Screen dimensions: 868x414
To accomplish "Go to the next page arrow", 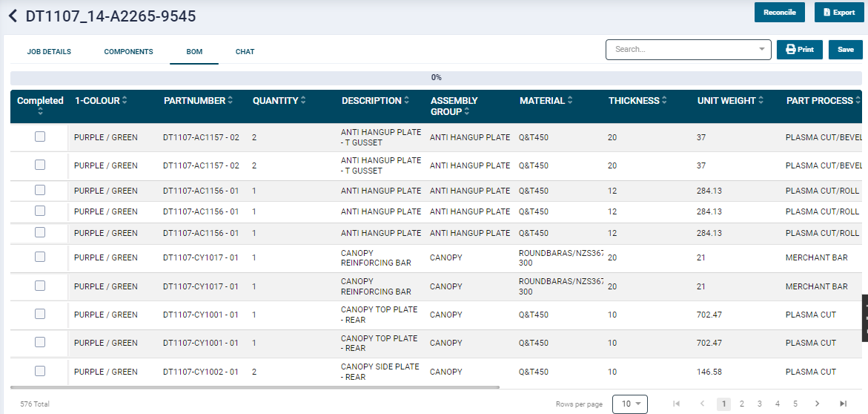I will pyautogui.click(x=817, y=404).
